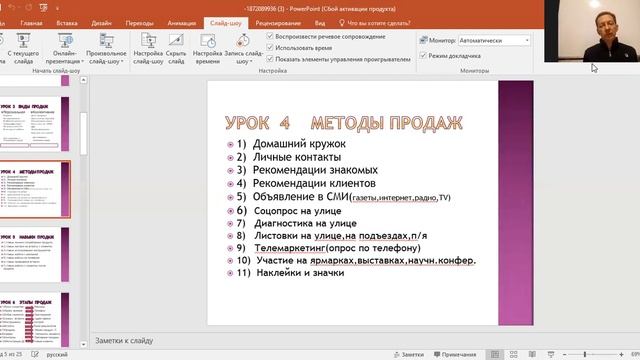This screenshot has height=360, width=640.
Task: Open Custom slideshow options
Action: point(106,49)
